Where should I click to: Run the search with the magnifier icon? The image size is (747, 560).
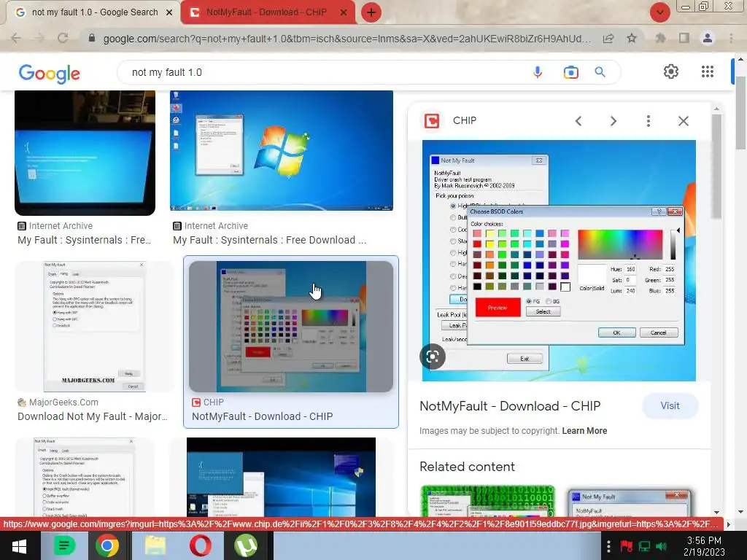[x=600, y=72]
